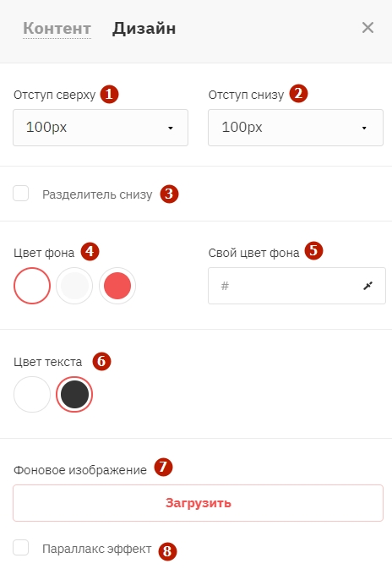The width and height of the screenshot is (392, 569).
Task: Close the design panel with X icon
Action: [367, 28]
